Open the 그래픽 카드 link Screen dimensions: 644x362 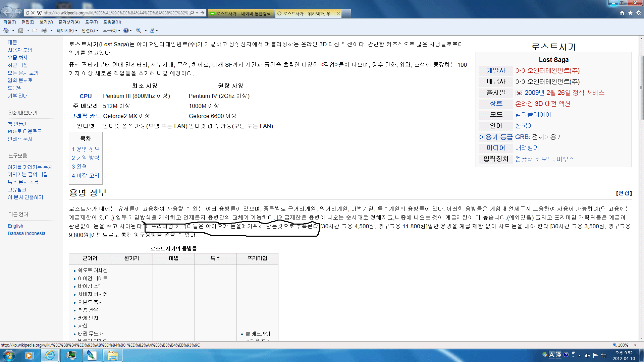(x=86, y=116)
